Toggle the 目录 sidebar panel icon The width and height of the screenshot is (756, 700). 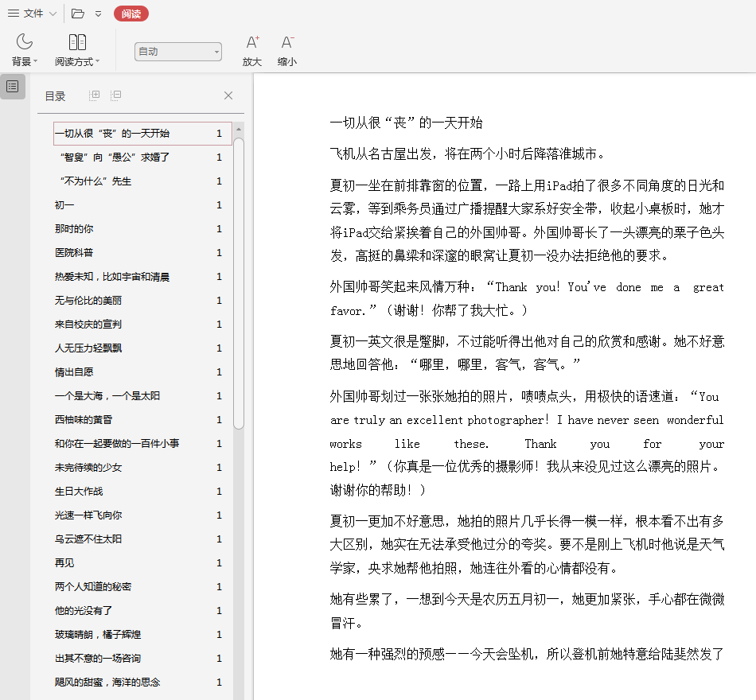(13, 87)
